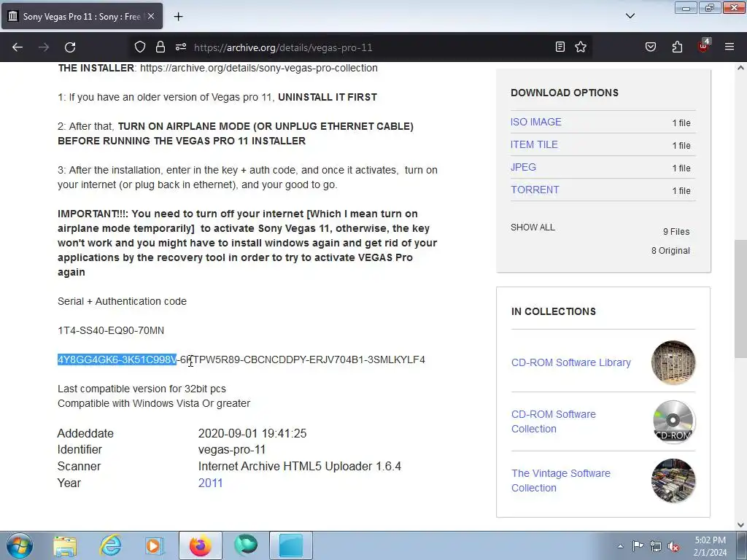
Task: Click the sony-vegas-pro-collection installer URL
Action: pos(259,68)
